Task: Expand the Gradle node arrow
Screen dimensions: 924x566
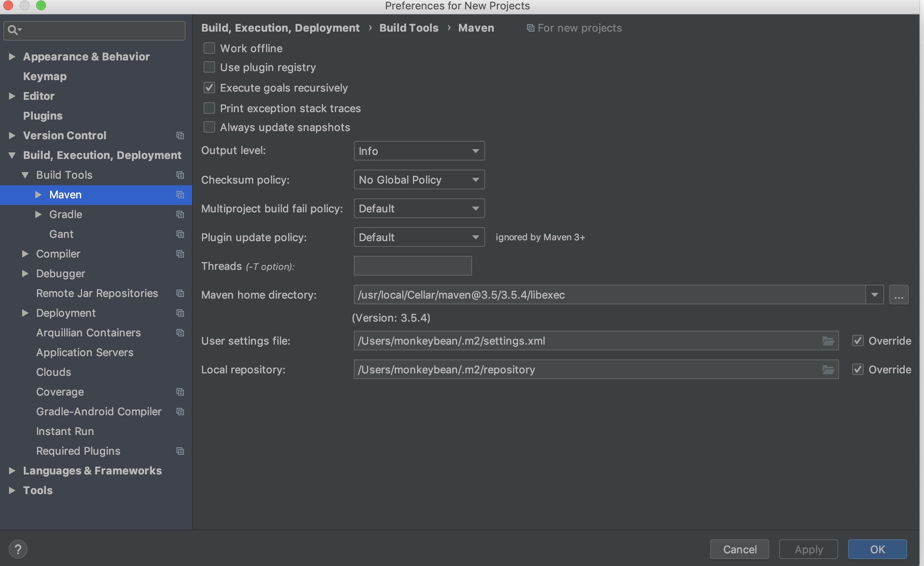Action: (x=38, y=214)
